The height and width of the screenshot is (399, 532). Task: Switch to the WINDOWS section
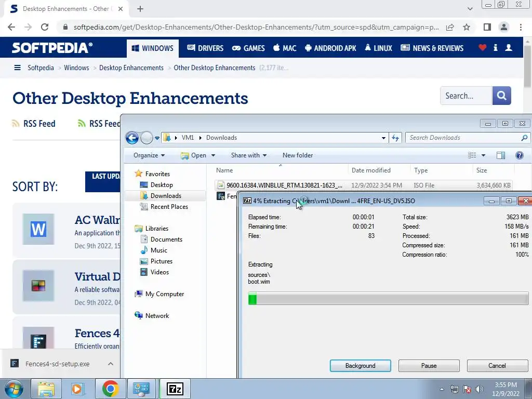pyautogui.click(x=152, y=48)
